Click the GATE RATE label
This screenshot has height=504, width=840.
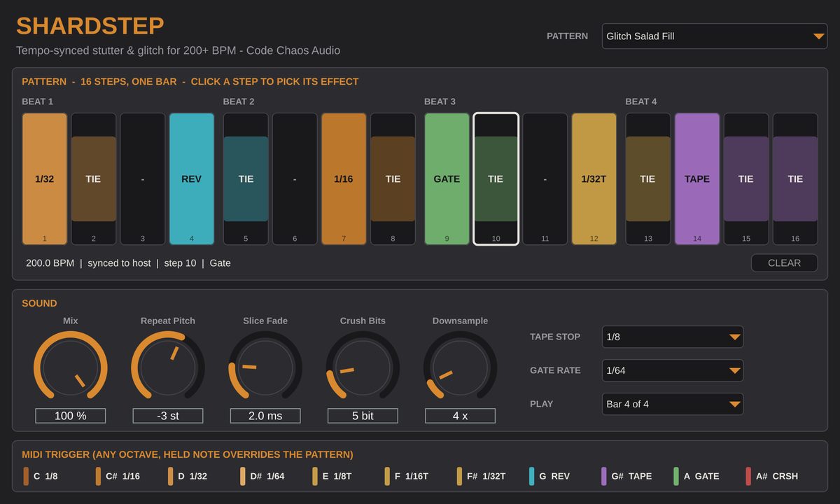tap(555, 370)
